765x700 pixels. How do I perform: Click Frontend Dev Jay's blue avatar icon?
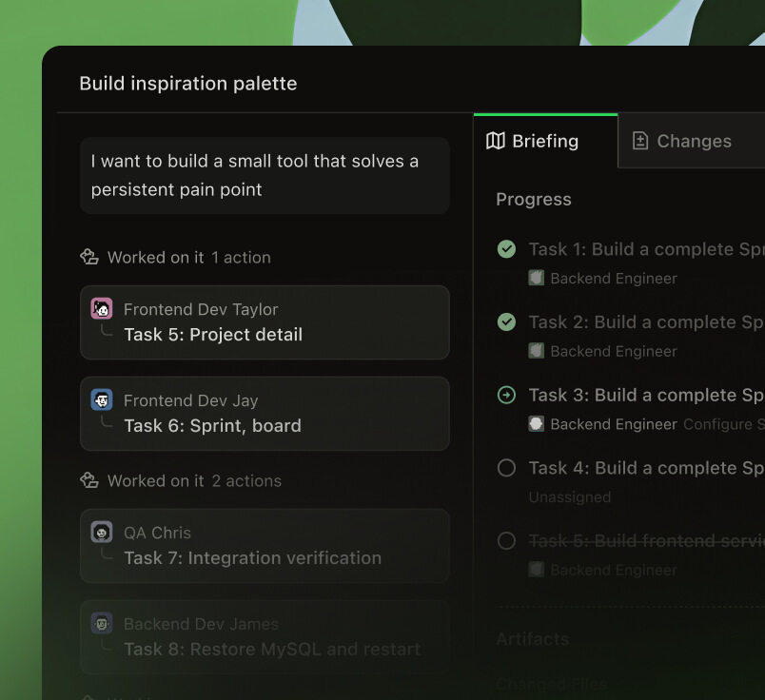pyautogui.click(x=102, y=400)
